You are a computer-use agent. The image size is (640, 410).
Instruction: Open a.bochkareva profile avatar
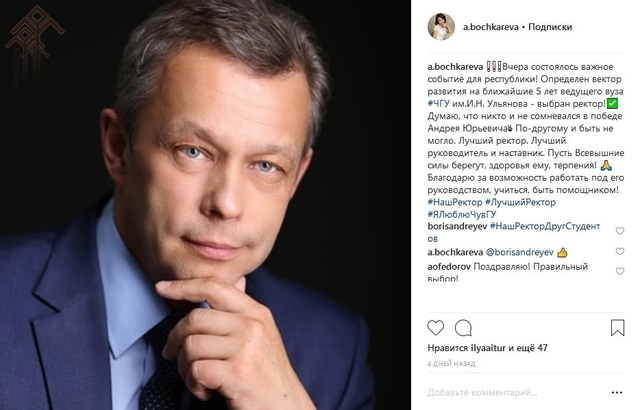(x=441, y=27)
